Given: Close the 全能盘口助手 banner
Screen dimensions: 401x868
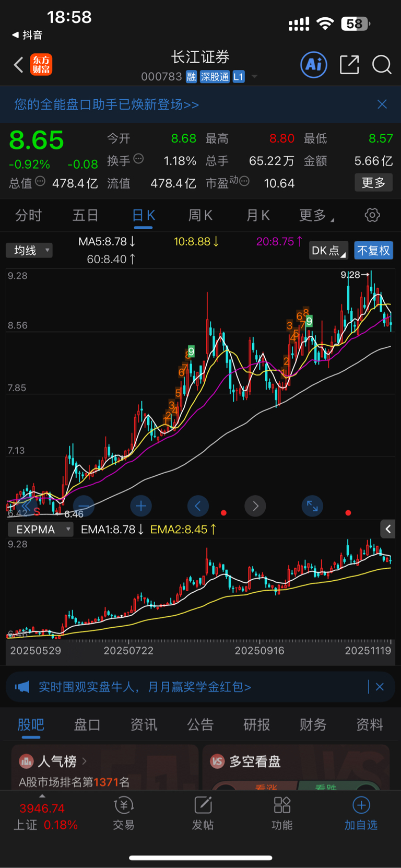Looking at the screenshot, I should coord(382,104).
